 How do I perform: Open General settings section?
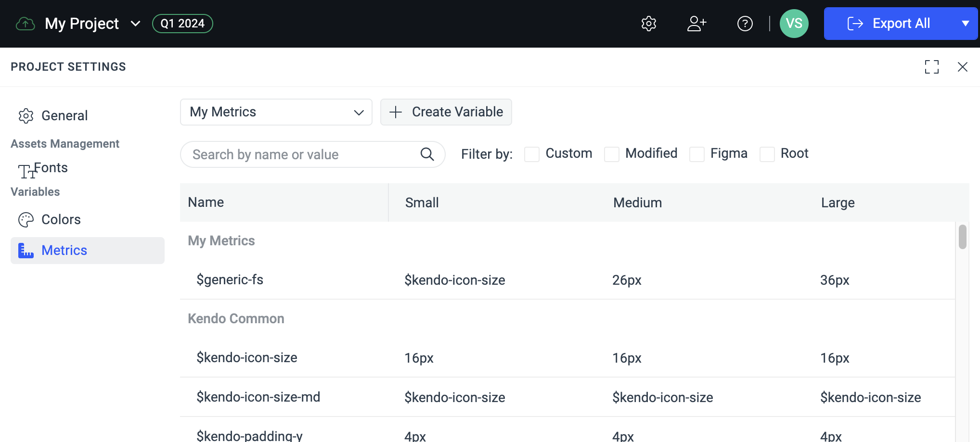pyautogui.click(x=88, y=116)
